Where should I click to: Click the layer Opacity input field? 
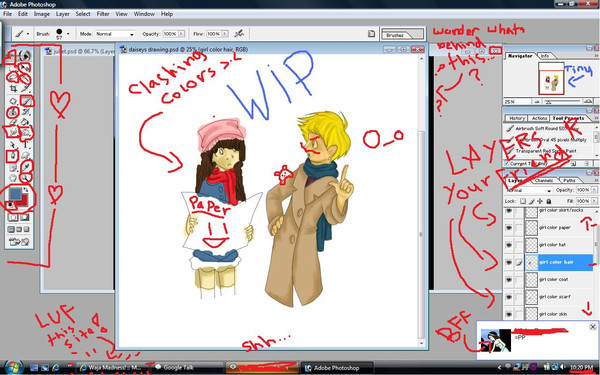click(x=583, y=190)
